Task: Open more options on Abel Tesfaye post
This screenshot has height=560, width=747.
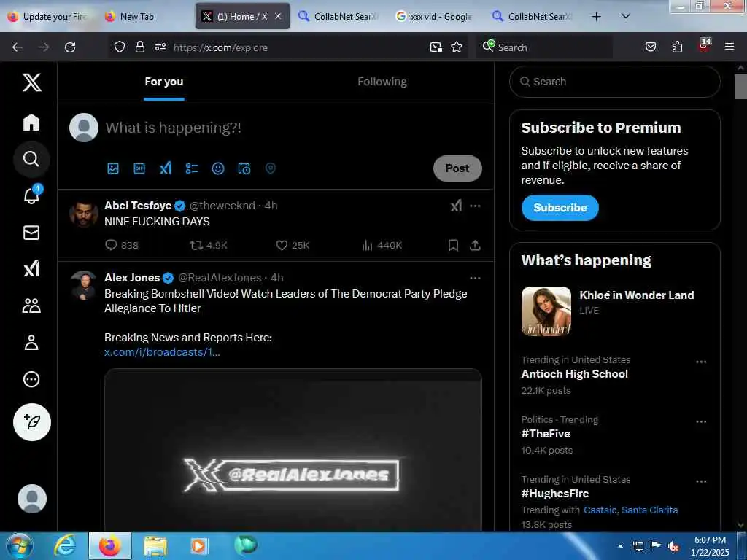Action: [x=475, y=206]
